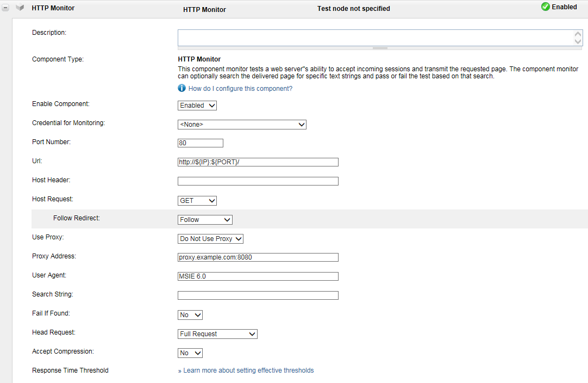The width and height of the screenshot is (588, 383).
Task: Open the Fail If Found dropdown
Action: pos(190,315)
